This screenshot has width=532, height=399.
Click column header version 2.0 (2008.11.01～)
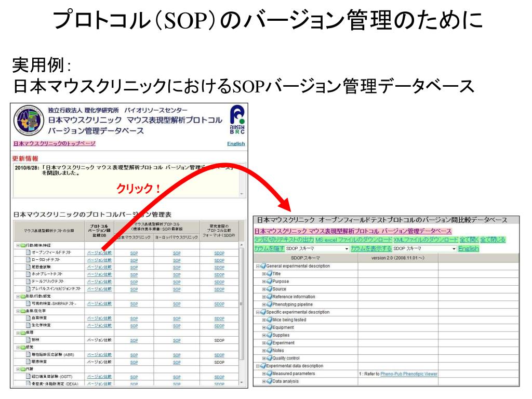[397, 258]
